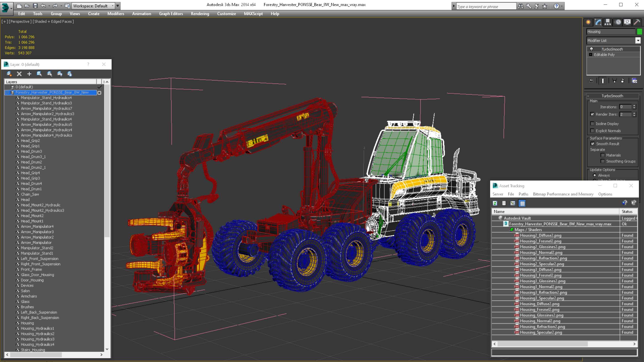Open the Graph Editors menu
Image resolution: width=644 pixels, height=362 pixels.
[171, 14]
